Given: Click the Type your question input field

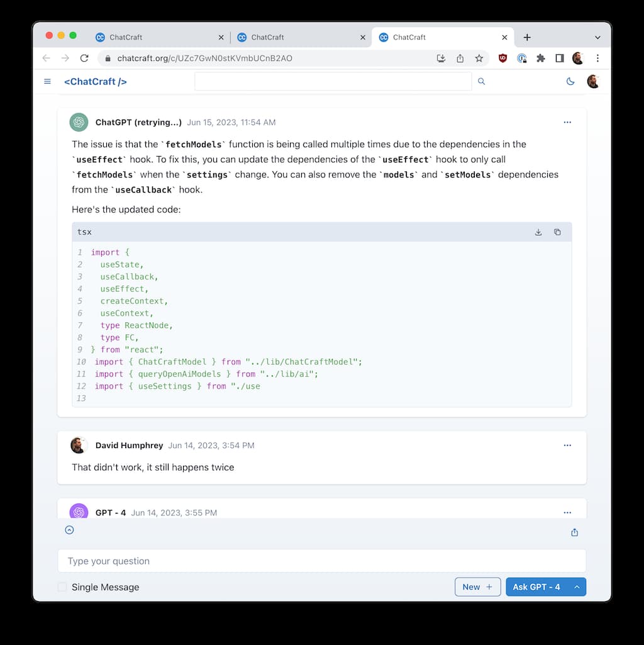Looking at the screenshot, I should 321,561.
